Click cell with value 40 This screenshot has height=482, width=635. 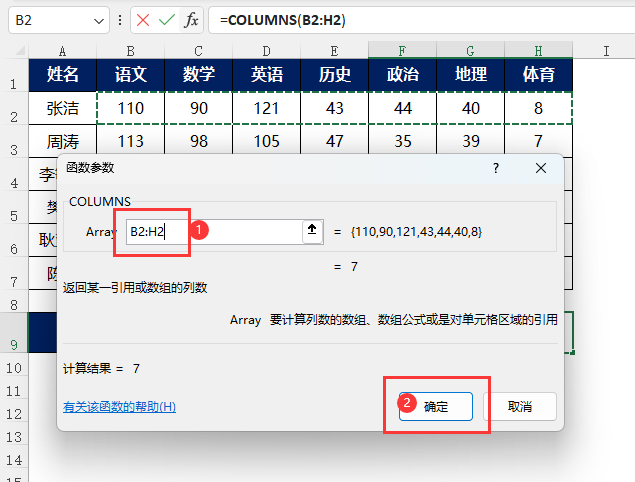click(x=471, y=108)
